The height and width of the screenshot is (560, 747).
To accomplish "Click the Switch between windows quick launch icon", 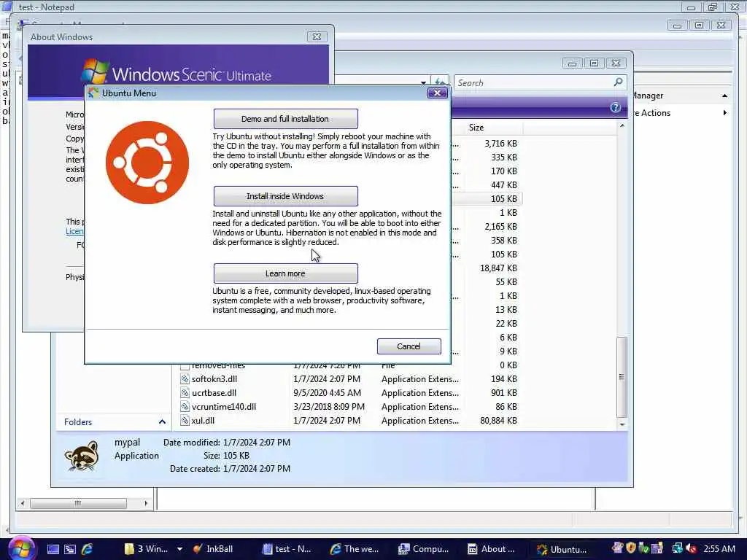I will pos(70,549).
